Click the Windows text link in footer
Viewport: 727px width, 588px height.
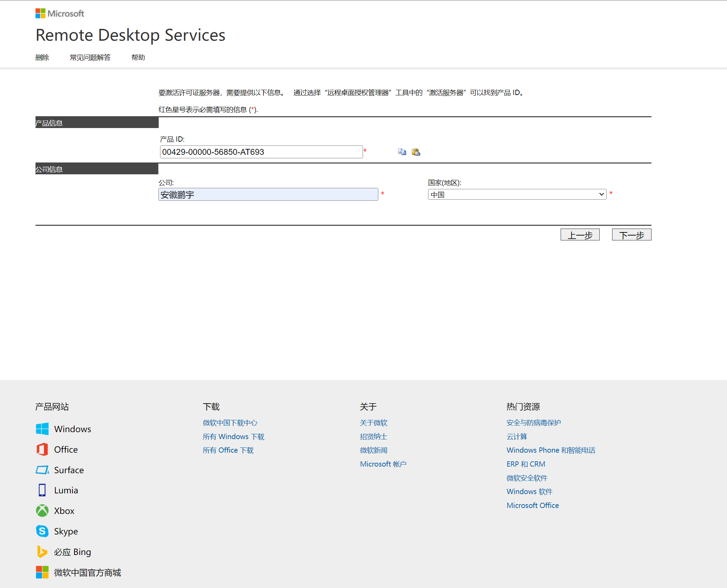[72, 429]
